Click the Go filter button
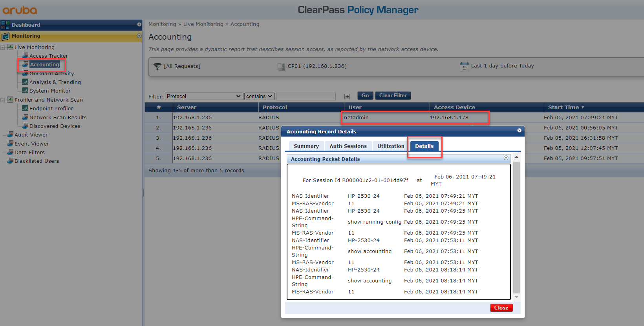This screenshot has width=644, height=326. click(x=365, y=95)
